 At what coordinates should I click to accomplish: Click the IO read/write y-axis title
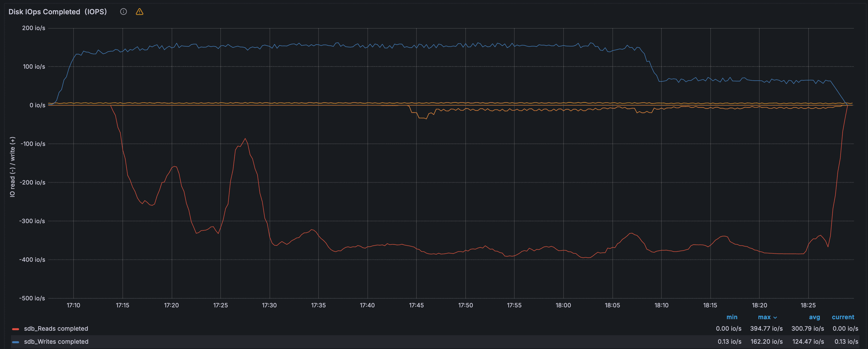(13, 166)
